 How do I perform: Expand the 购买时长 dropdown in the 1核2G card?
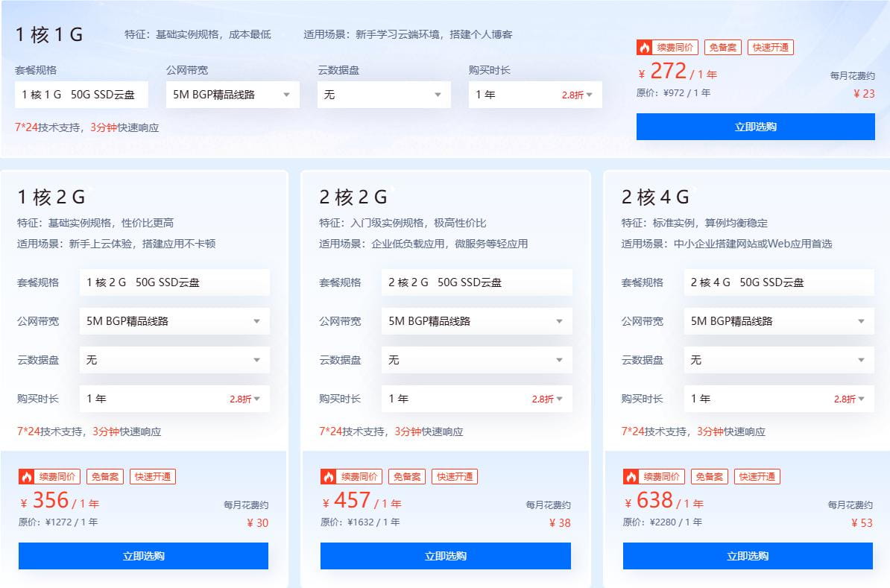174,398
